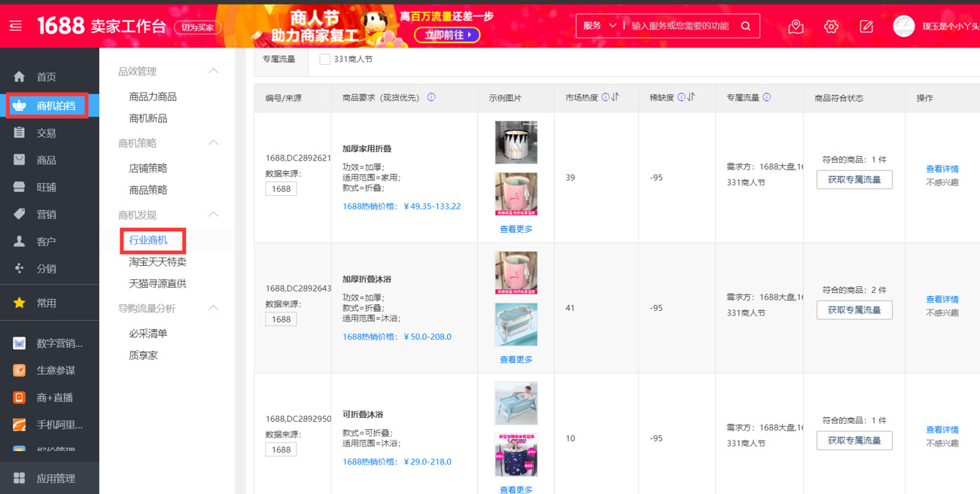The height and width of the screenshot is (494, 980).
Task: Open 必采清单 menu item
Action: tap(148, 334)
